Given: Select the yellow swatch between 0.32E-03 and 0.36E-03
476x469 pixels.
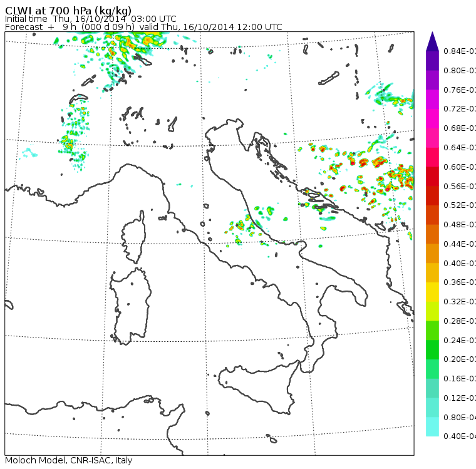Looking at the screenshot, I should (x=432, y=292).
